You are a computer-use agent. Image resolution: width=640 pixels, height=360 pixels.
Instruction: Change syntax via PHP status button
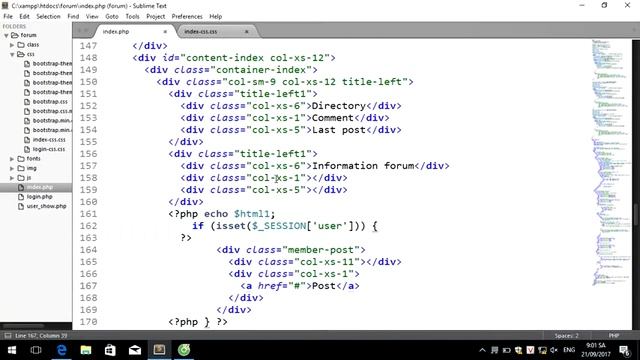(x=614, y=336)
